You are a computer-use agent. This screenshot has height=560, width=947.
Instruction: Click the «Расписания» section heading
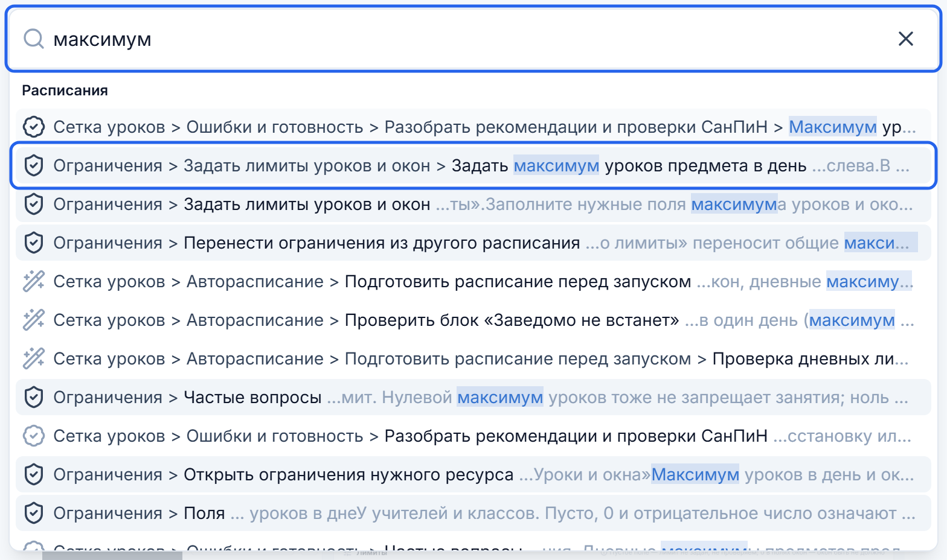pyautogui.click(x=65, y=91)
